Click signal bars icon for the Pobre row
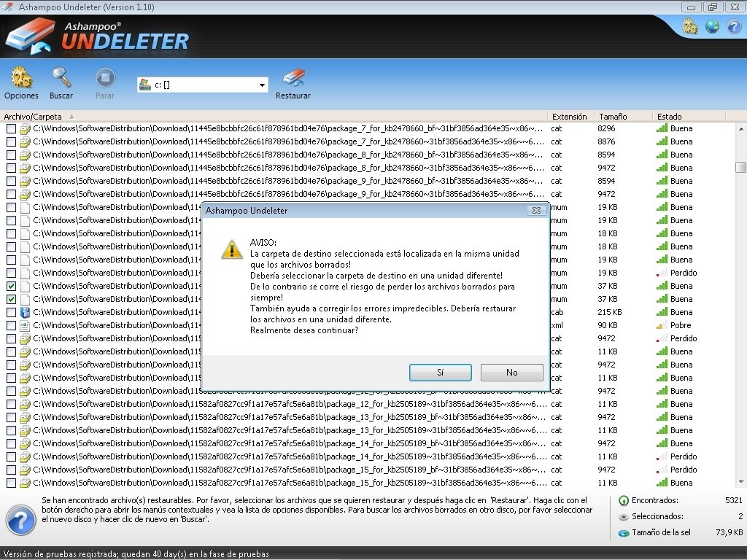This screenshot has width=747, height=560. [x=661, y=326]
